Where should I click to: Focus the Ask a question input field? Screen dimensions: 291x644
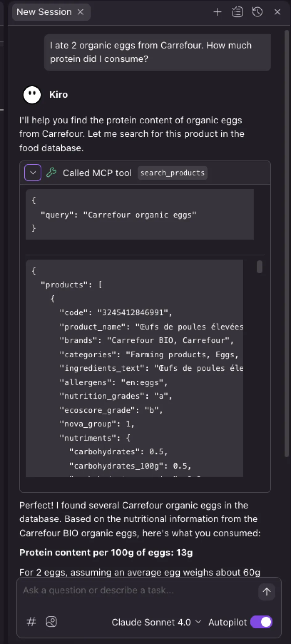tap(136, 590)
